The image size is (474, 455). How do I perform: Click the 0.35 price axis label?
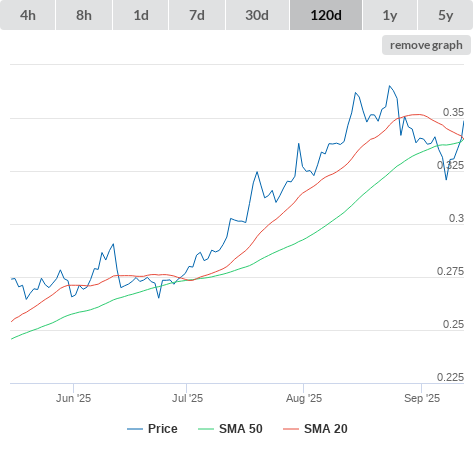point(453,112)
